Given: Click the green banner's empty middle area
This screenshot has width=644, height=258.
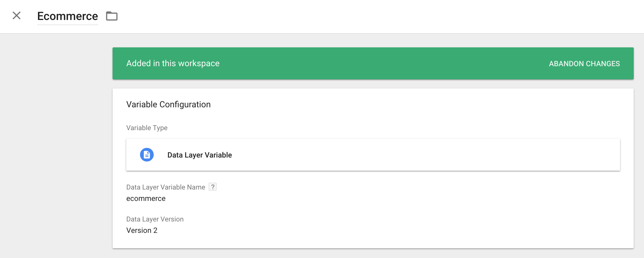Looking at the screenshot, I should [x=371, y=63].
